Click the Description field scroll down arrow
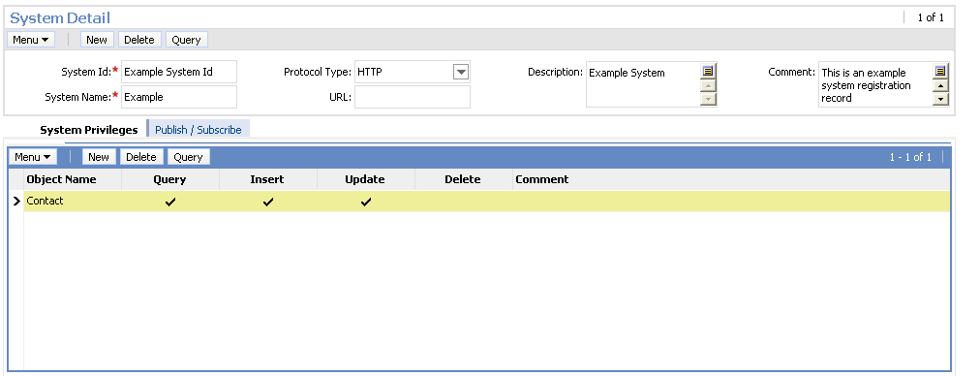Viewport: 980px width, 376px height. 708,99
